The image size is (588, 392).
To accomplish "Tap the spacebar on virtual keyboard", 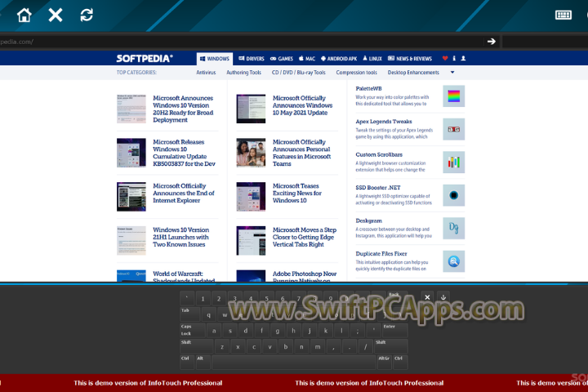I will [294, 363].
